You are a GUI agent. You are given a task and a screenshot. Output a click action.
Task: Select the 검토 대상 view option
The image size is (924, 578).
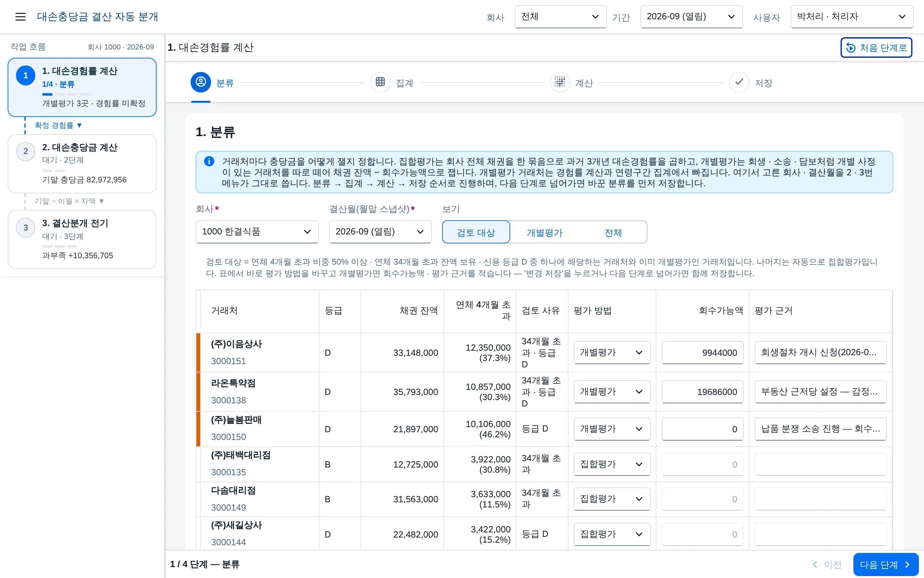coord(476,232)
